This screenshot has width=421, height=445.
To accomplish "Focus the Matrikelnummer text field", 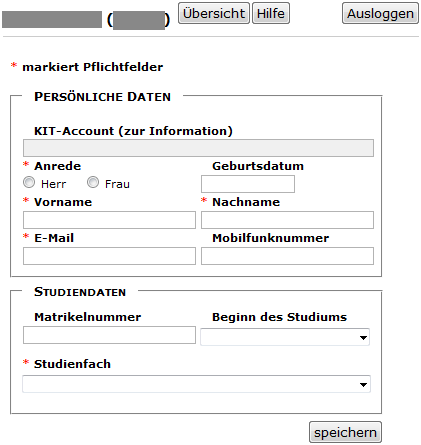I will [x=109, y=335].
